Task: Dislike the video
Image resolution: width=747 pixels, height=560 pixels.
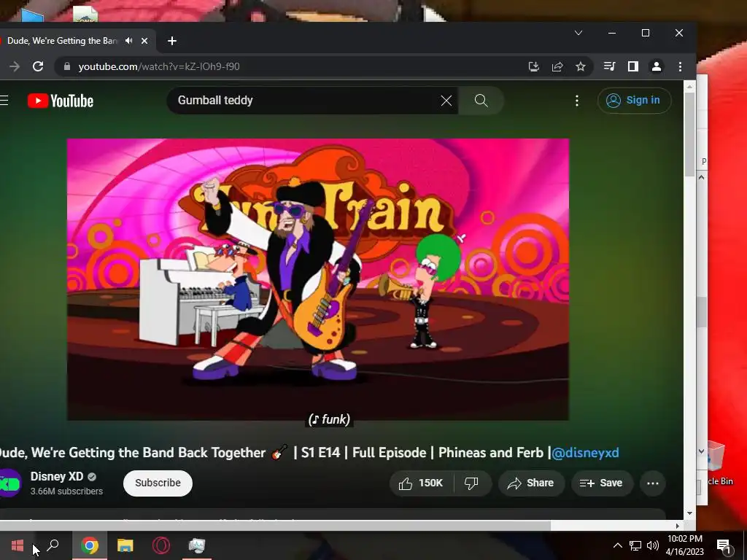Action: pos(472,483)
